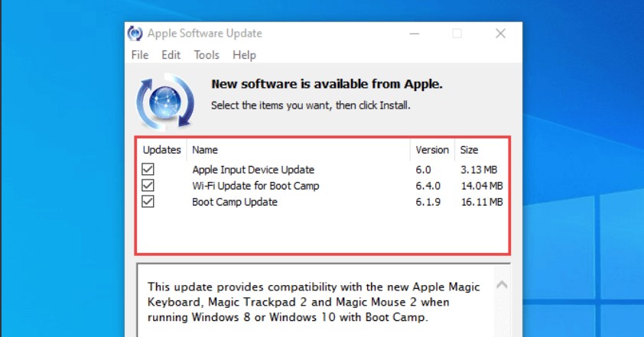
Task: Open the Tools menu
Action: (x=207, y=55)
